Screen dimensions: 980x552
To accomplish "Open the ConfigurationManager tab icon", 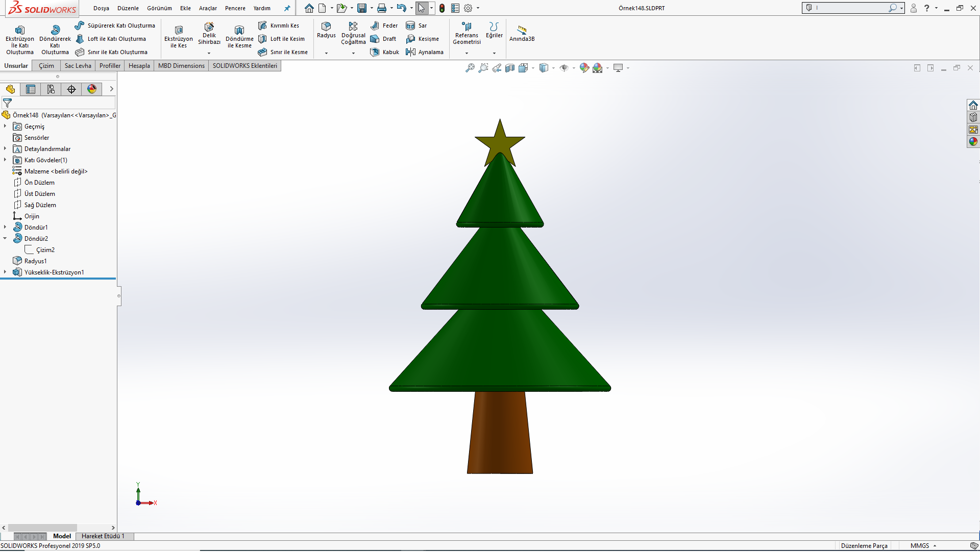I will (51, 89).
